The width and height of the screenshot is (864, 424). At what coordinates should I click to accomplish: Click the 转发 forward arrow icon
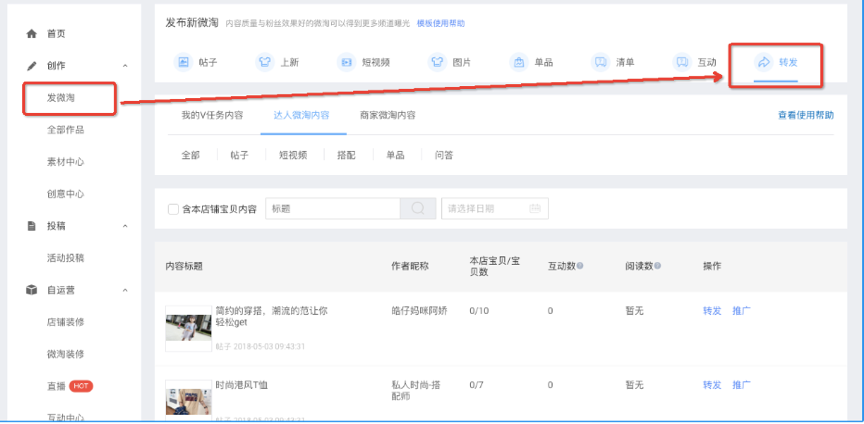click(763, 62)
